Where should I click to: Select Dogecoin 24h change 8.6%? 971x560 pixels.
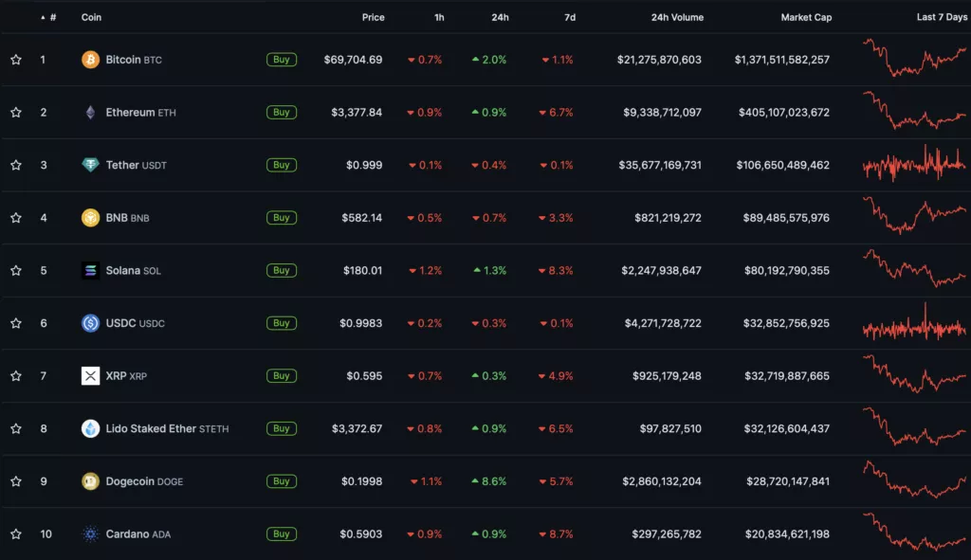coord(489,480)
